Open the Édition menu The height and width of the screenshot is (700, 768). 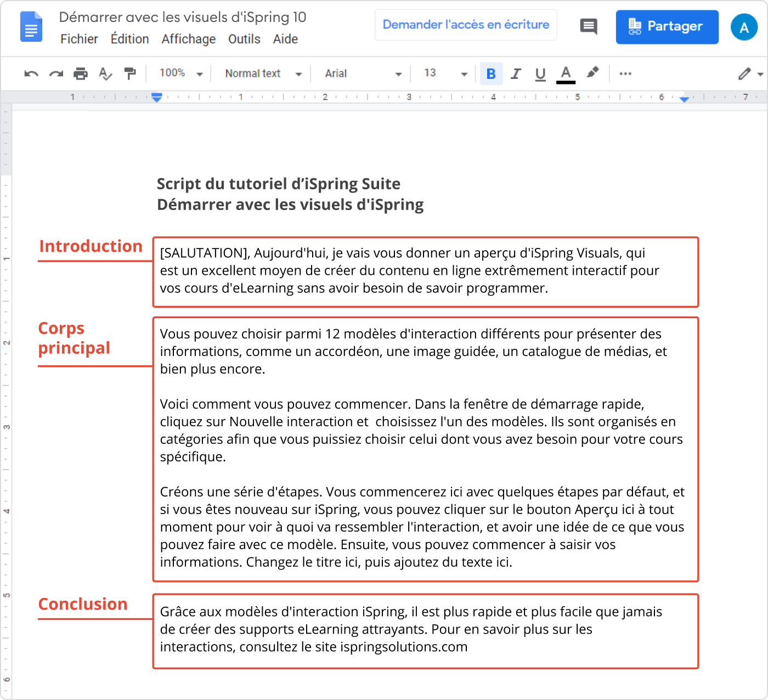pos(130,39)
